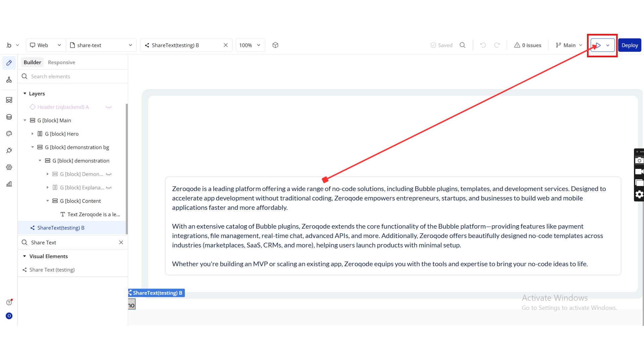The image size is (644, 362).
Task: Open the Logs chart icon
Action: 9,184
